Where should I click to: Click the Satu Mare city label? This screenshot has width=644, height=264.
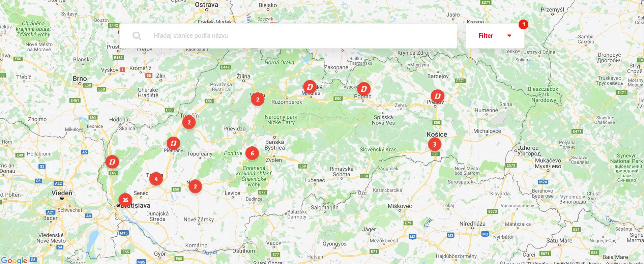tap(559, 240)
